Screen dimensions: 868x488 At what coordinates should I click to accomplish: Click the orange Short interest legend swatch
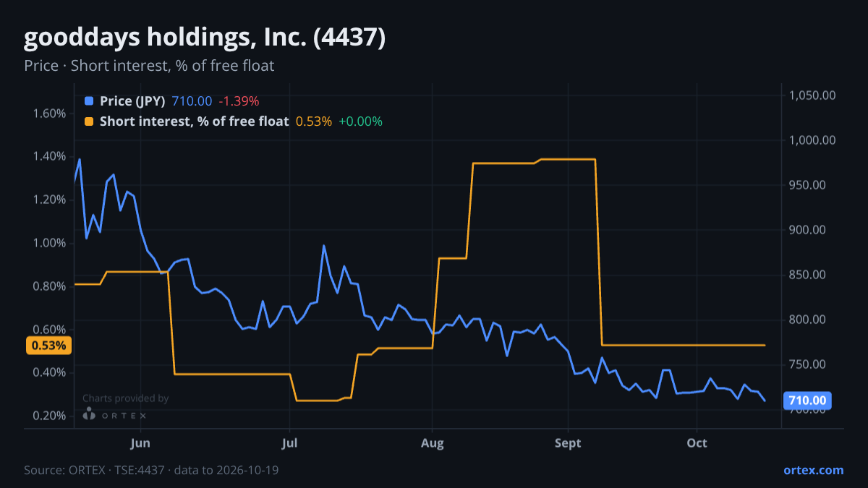click(x=89, y=121)
